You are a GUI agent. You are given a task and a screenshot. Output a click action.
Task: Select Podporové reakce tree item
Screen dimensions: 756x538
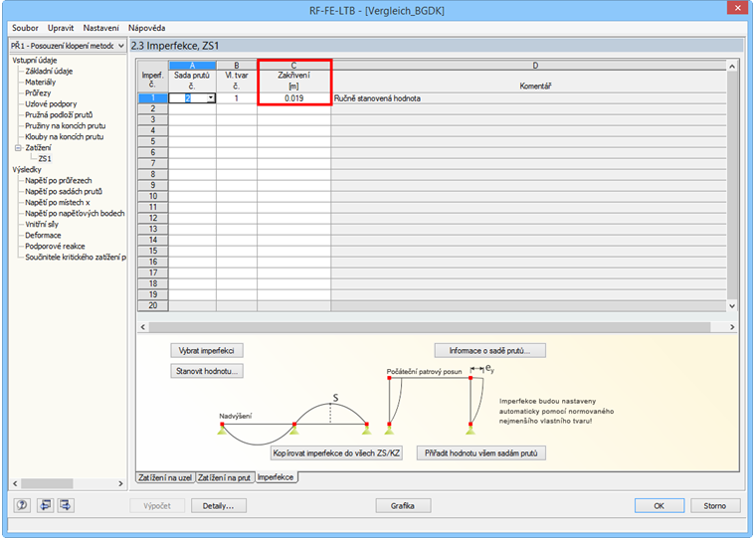point(55,246)
